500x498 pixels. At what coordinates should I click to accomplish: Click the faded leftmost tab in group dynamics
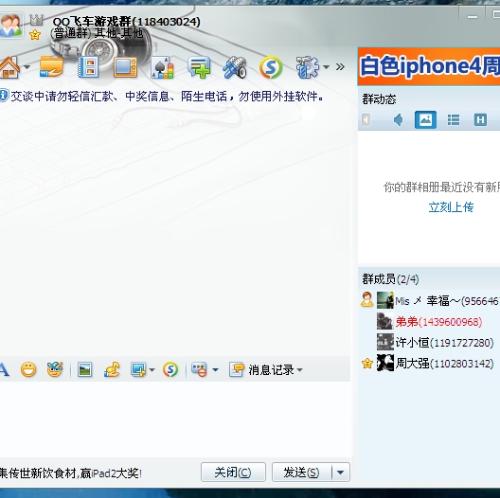[x=366, y=120]
